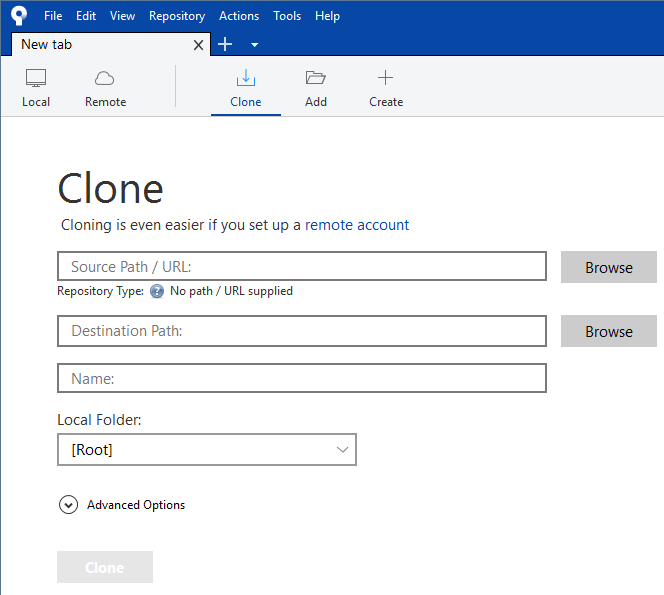
Task: Click the Repository Type help icon
Action: tap(157, 291)
